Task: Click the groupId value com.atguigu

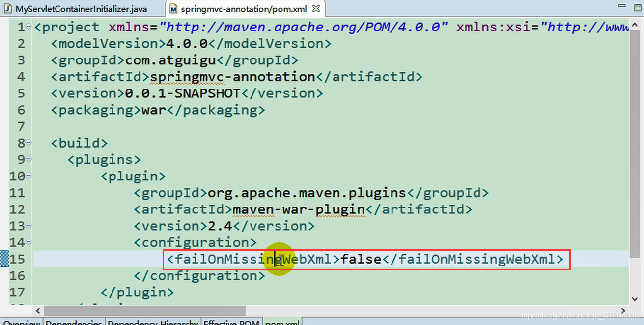Action: pyautogui.click(x=170, y=60)
